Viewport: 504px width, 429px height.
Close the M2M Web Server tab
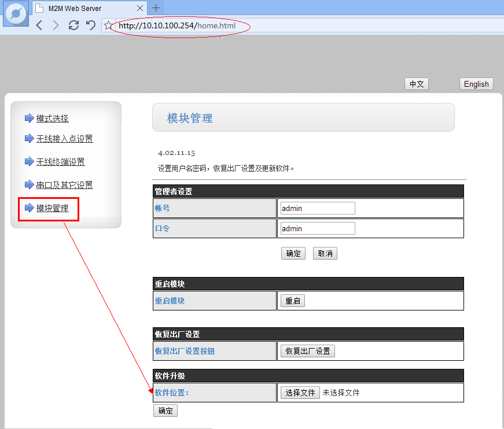[x=139, y=8]
